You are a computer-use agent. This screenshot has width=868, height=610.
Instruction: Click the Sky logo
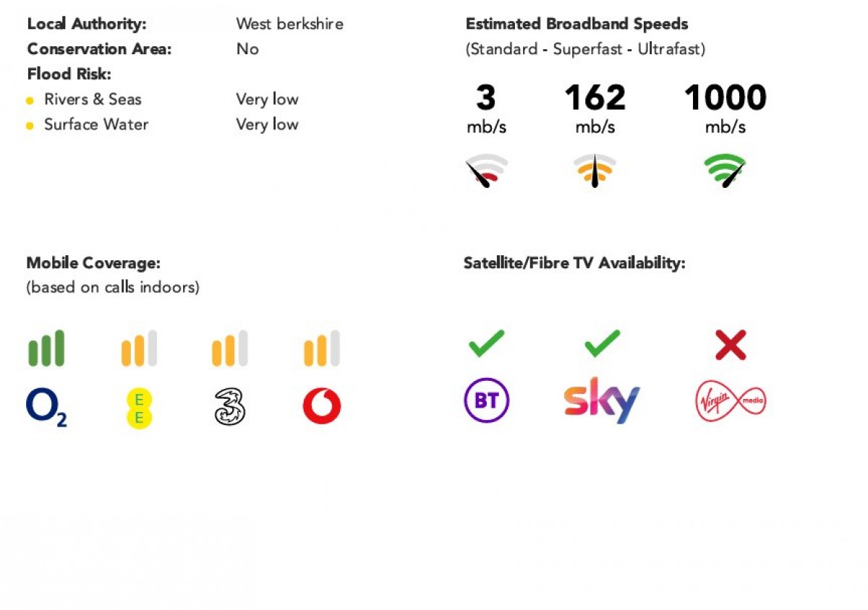click(602, 400)
